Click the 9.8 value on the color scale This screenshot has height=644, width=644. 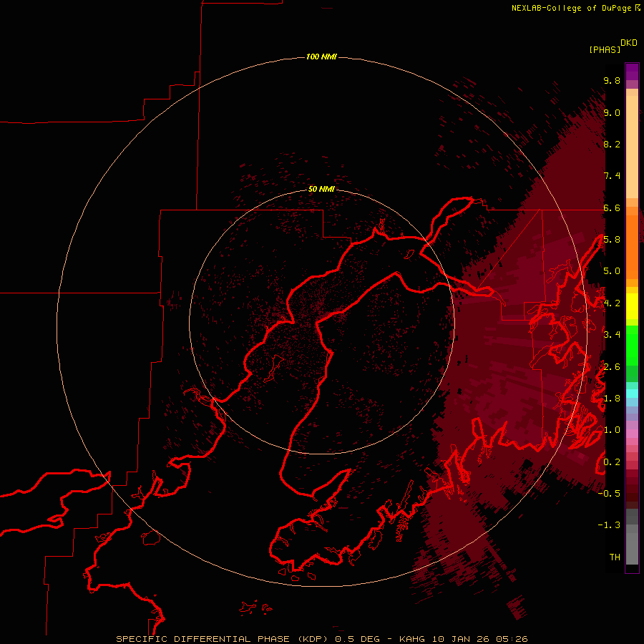pos(612,80)
